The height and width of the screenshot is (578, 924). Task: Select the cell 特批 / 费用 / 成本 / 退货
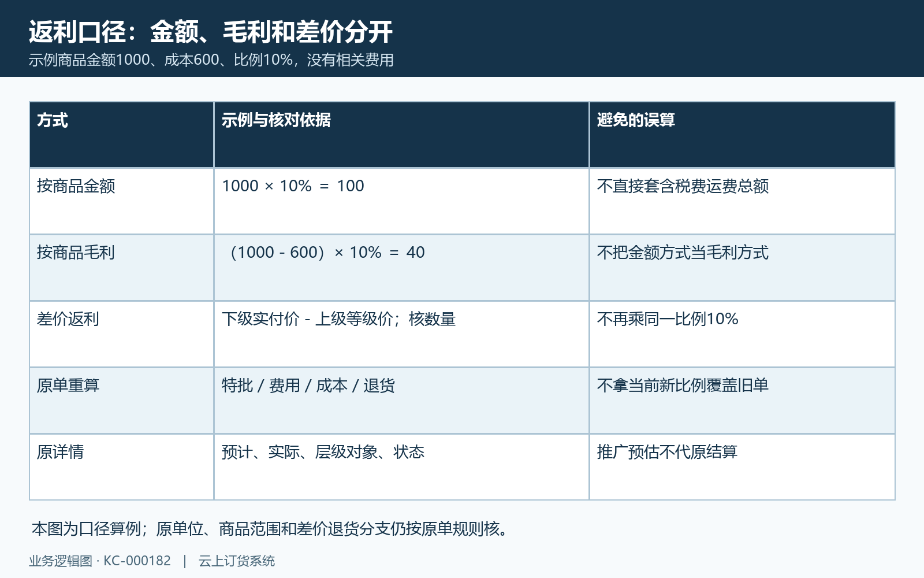pos(401,401)
